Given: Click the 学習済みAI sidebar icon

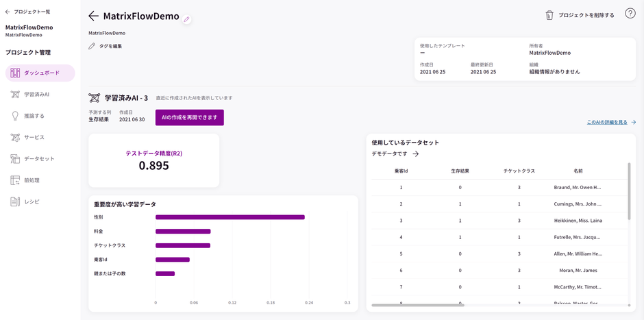Looking at the screenshot, I should tap(15, 95).
